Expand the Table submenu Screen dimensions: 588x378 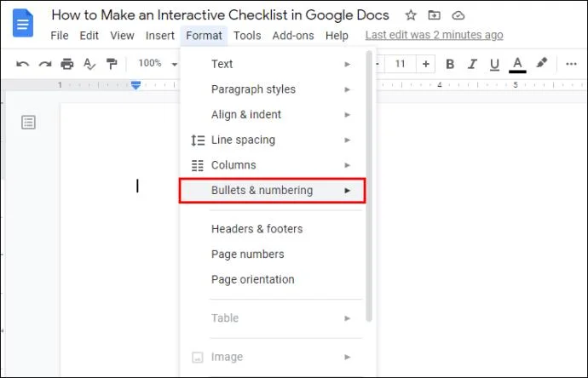pos(273,318)
